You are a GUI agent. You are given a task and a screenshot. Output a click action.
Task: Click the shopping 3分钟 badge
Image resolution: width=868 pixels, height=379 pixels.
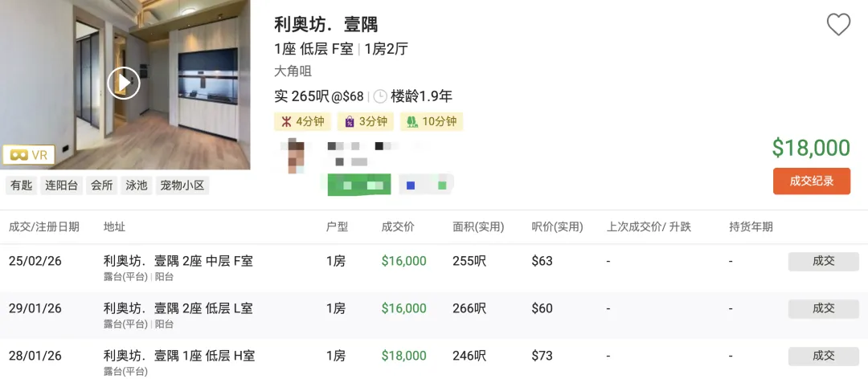pyautogui.click(x=366, y=122)
